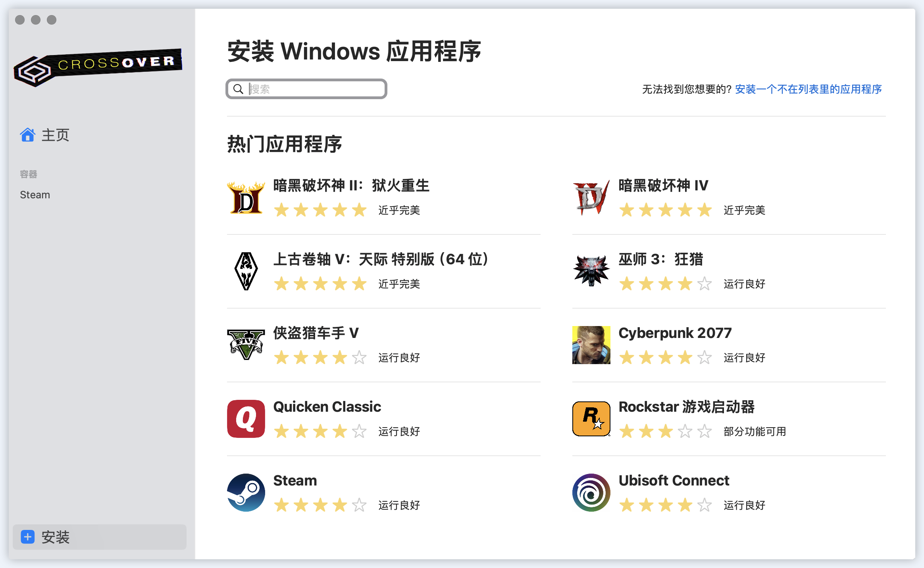Select the Skyrim dragon emblem icon
The width and height of the screenshot is (924, 568).
point(246,271)
